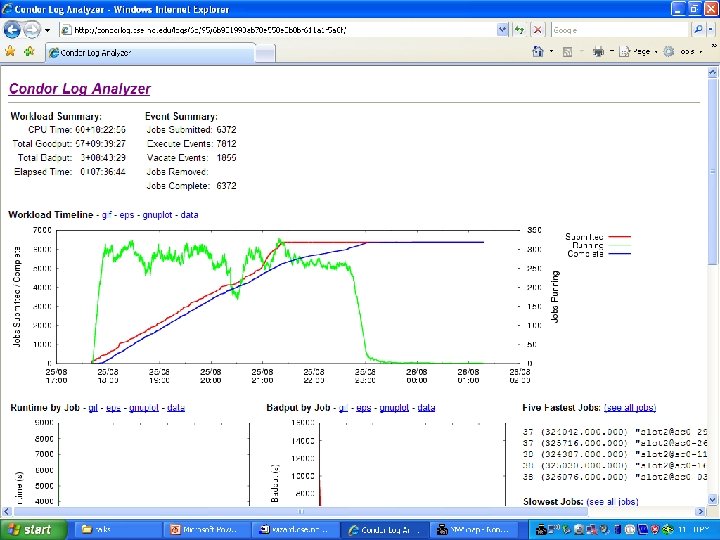Viewport: 720px width, 540px height.
Task: Open the recent pages dropdown arrow
Action: [x=47, y=30]
